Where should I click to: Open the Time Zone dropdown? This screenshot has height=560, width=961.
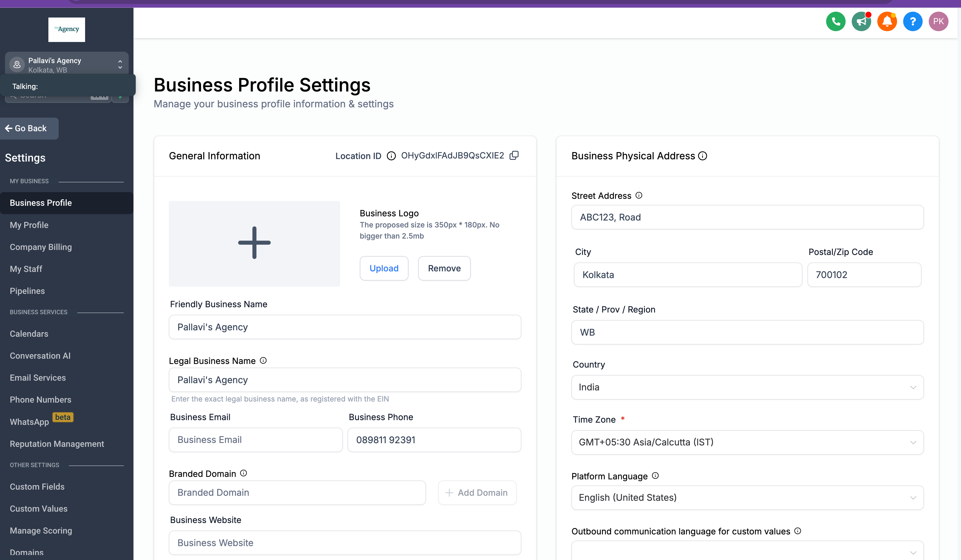747,442
